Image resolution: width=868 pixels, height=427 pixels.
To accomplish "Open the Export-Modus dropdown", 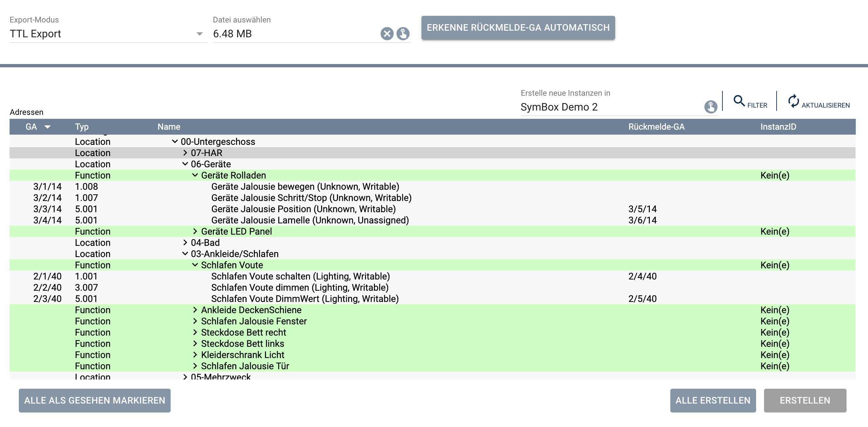I will point(199,34).
